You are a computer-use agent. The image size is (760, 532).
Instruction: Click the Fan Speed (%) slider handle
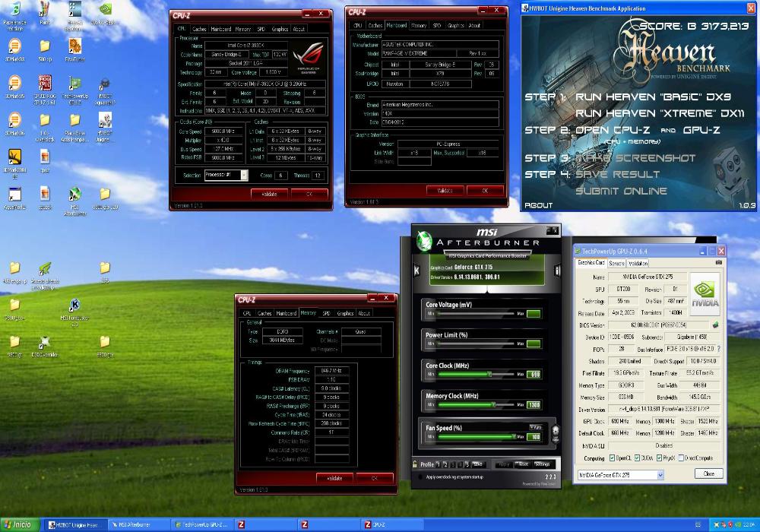[514, 436]
